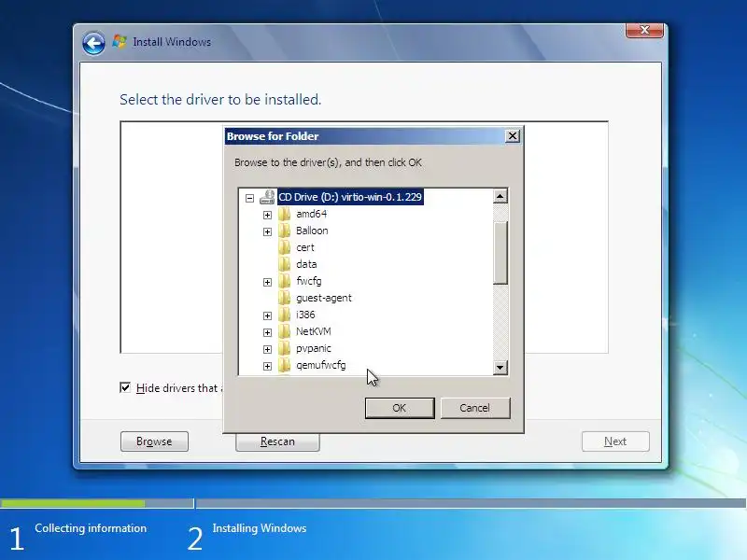
Task: Select the 'Balloon' folder name
Action: click(x=312, y=231)
